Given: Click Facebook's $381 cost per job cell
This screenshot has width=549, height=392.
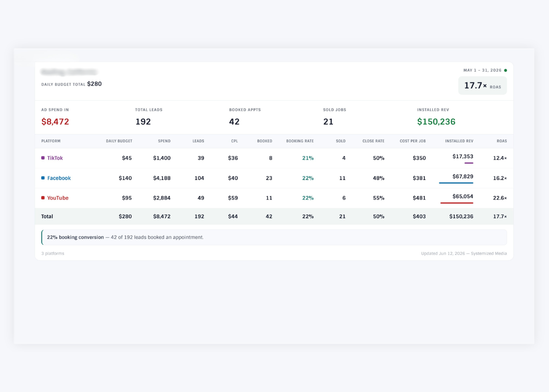Looking at the screenshot, I should tap(419, 178).
